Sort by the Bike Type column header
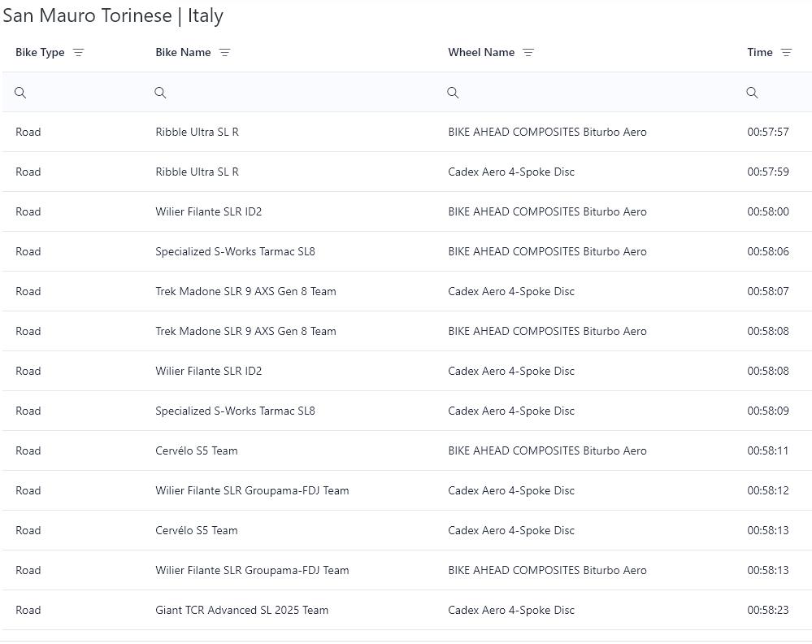The image size is (812, 644). pyautogui.click(x=40, y=53)
